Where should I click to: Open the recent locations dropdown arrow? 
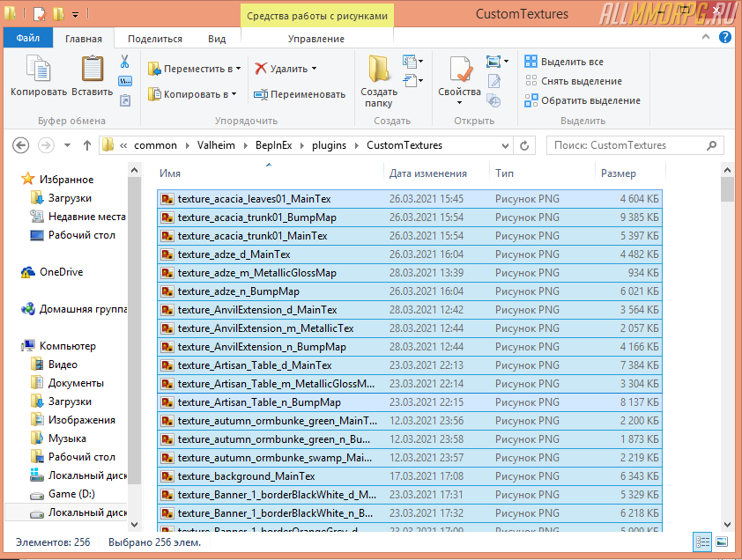pos(67,145)
